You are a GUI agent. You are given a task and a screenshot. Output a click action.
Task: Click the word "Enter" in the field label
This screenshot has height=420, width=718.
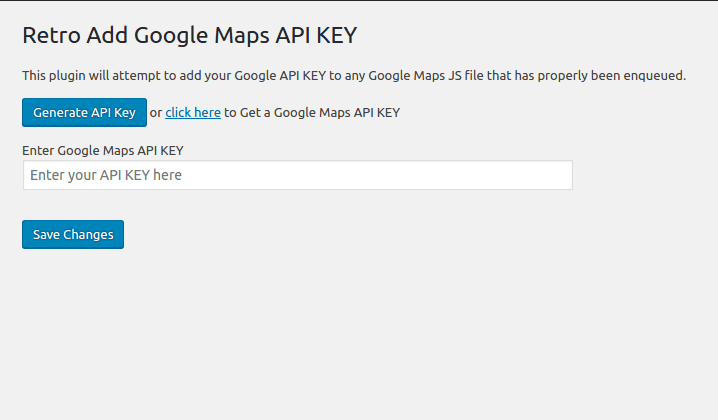pyautogui.click(x=38, y=150)
